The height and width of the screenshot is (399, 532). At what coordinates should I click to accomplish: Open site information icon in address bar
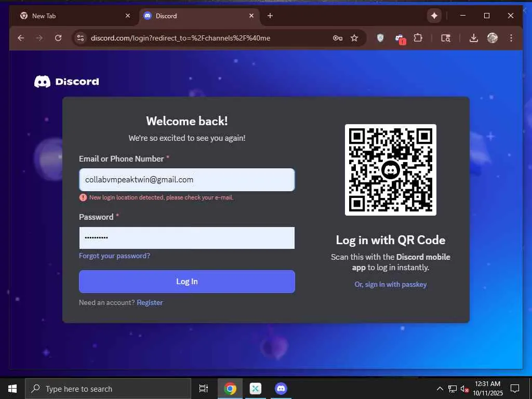tap(81, 38)
